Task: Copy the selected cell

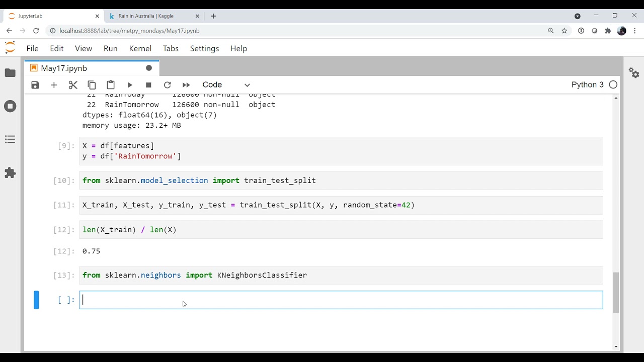Action: [x=92, y=85]
